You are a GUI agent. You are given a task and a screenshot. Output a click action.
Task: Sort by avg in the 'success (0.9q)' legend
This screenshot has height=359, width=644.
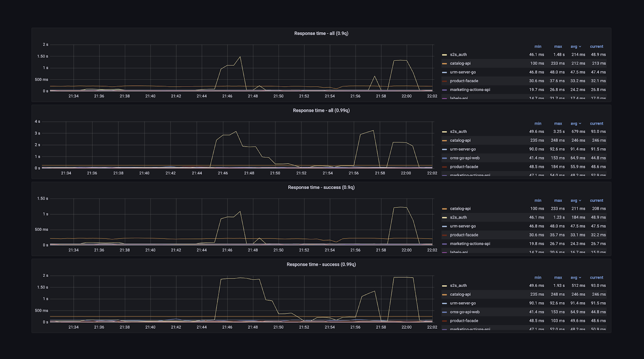[576, 201]
